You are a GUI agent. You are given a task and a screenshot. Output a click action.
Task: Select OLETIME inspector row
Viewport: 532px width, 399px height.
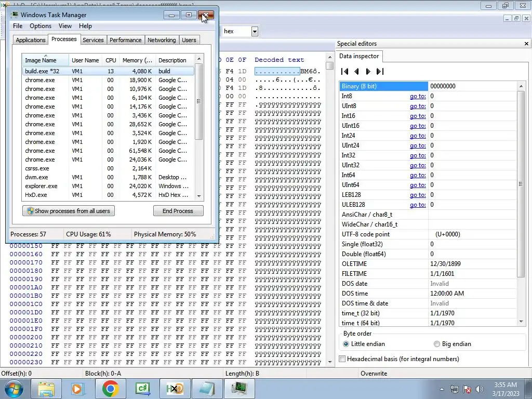(428, 263)
